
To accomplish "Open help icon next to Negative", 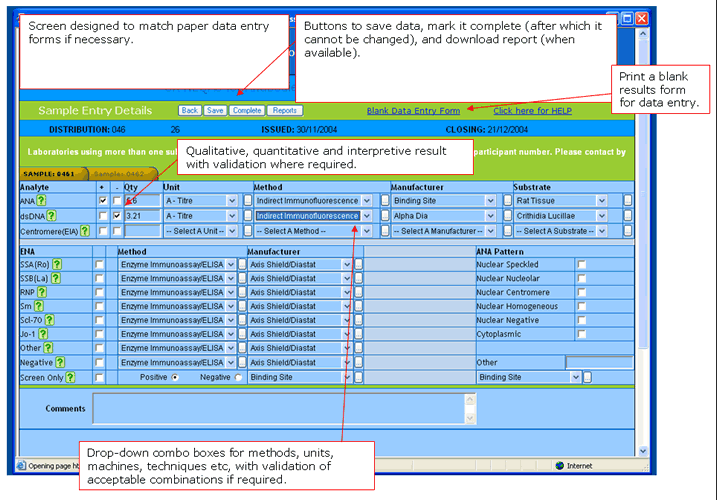I will click(x=60, y=362).
